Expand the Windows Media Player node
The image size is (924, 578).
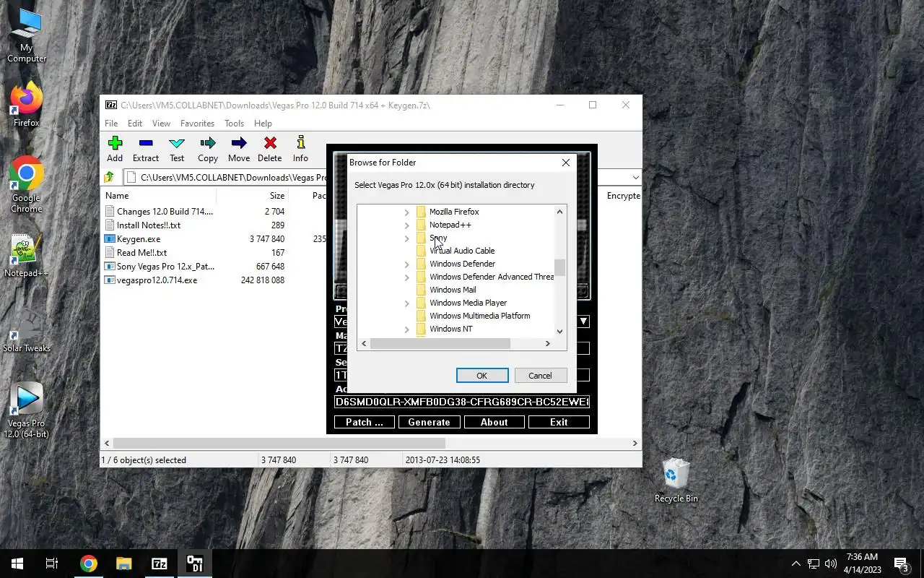coord(406,303)
